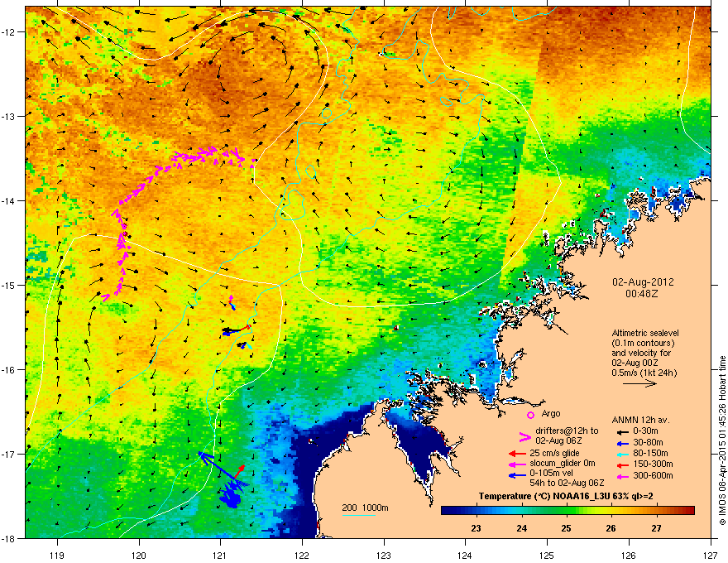Click the magenta Argo circle legend marker
728x563 pixels.
point(530,415)
